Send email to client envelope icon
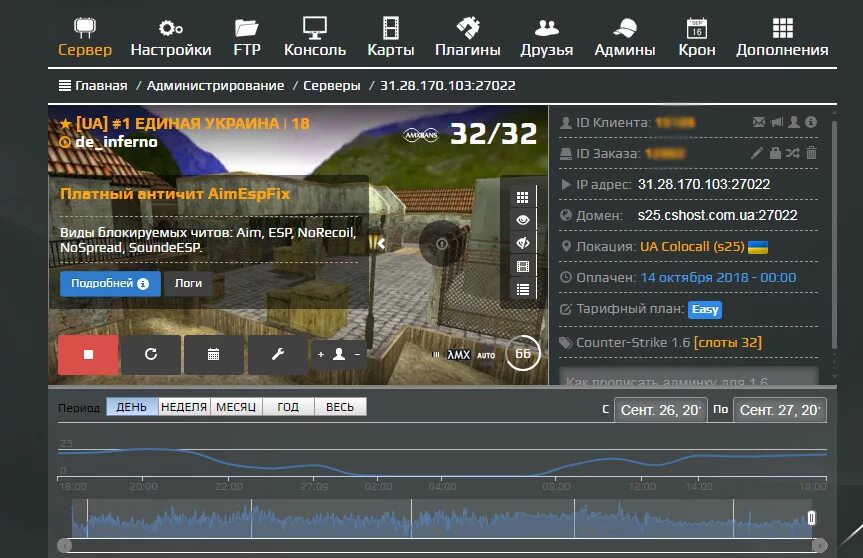 pos(758,122)
